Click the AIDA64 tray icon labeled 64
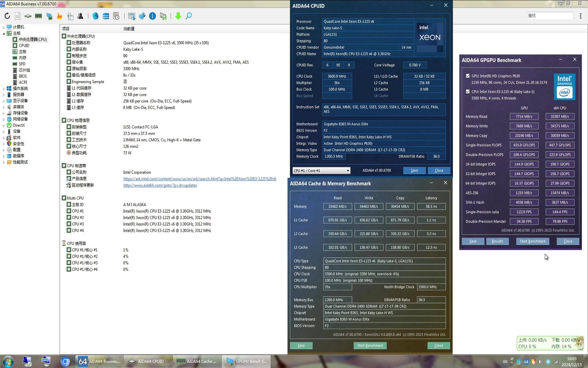The height and width of the screenshot is (368, 588). (526, 362)
